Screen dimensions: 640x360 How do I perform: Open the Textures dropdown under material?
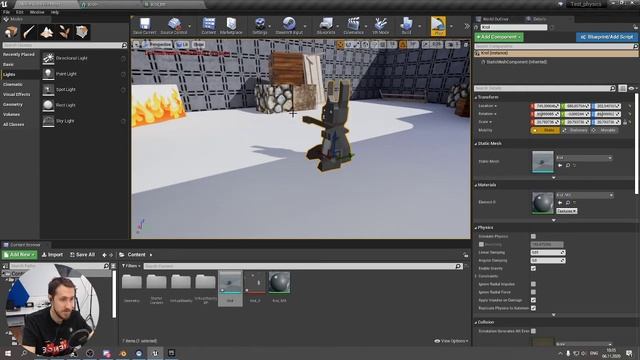tap(567, 211)
